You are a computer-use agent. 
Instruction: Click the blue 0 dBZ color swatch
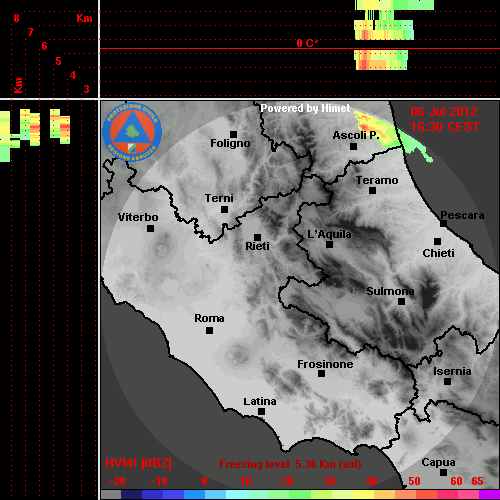[x=194, y=495]
